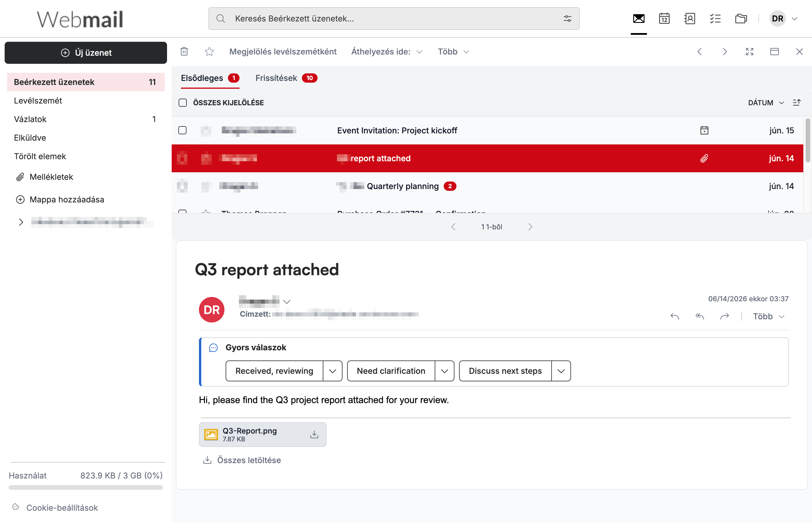Expand Discuss next steps options arrow

[561, 371]
